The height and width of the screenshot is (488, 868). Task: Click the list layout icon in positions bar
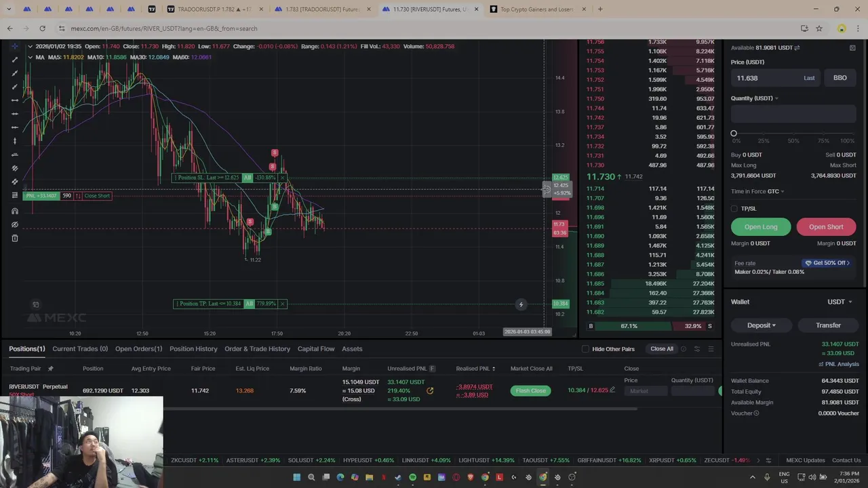(711, 349)
